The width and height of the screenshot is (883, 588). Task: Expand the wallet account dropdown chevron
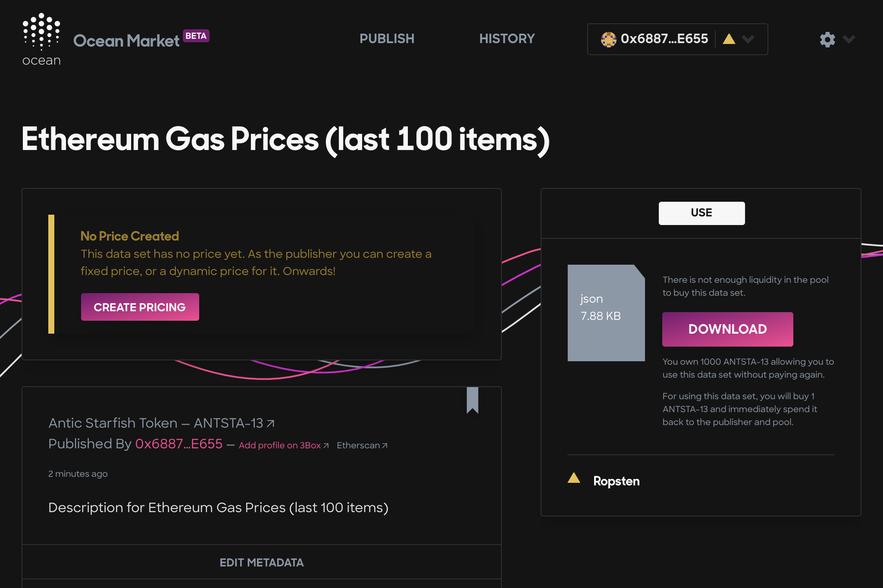[x=748, y=39]
